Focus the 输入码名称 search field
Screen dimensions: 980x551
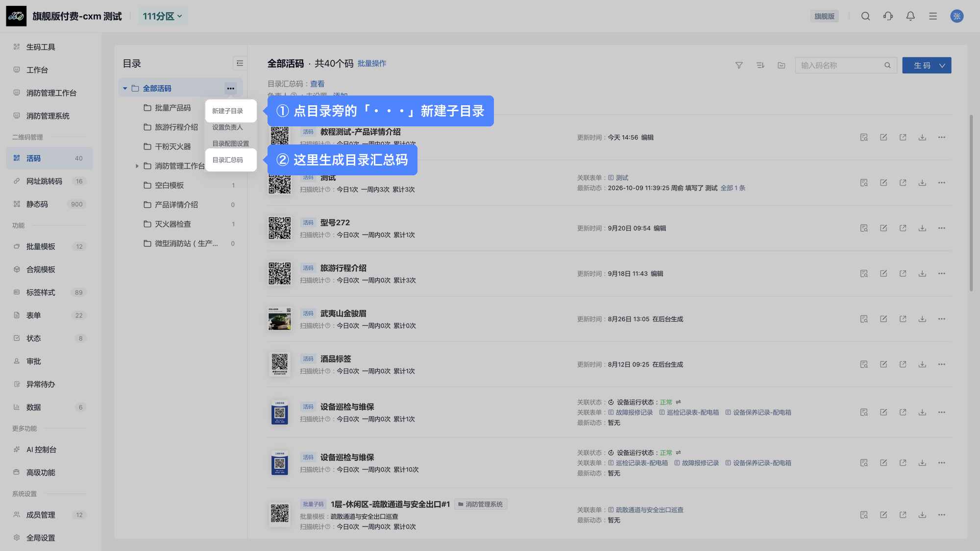coord(846,66)
